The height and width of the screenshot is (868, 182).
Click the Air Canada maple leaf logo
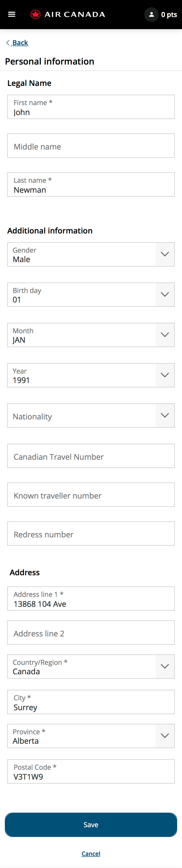tap(35, 14)
